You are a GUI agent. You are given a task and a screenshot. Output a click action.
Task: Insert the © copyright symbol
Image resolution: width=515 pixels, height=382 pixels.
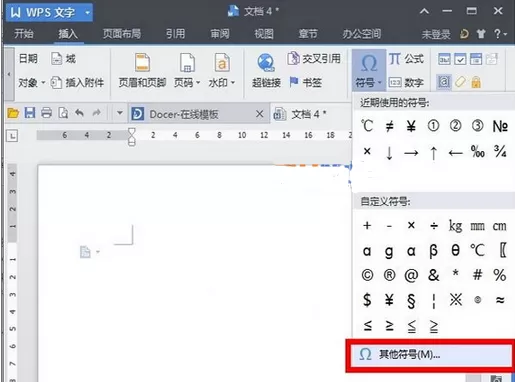coord(367,275)
